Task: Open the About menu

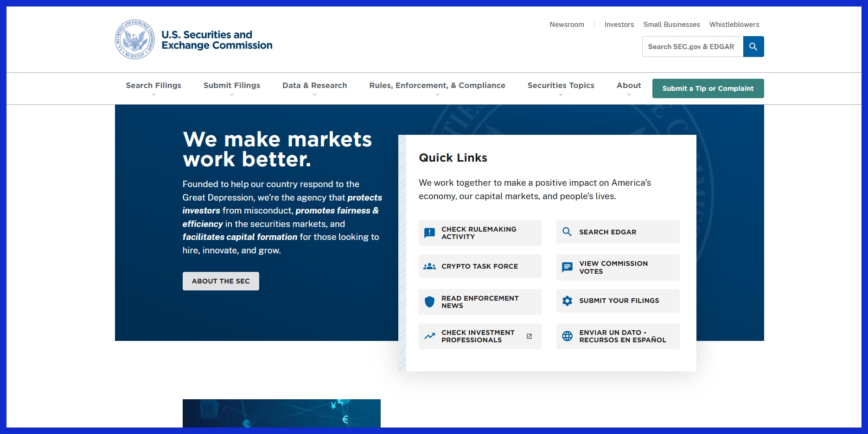Action: pos(629,85)
